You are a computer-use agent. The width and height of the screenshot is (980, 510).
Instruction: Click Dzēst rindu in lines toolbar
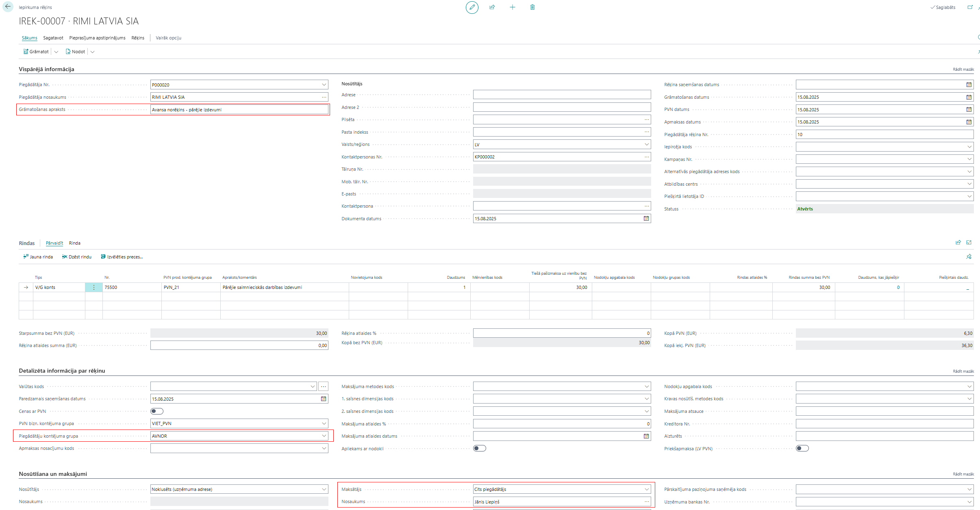77,257
